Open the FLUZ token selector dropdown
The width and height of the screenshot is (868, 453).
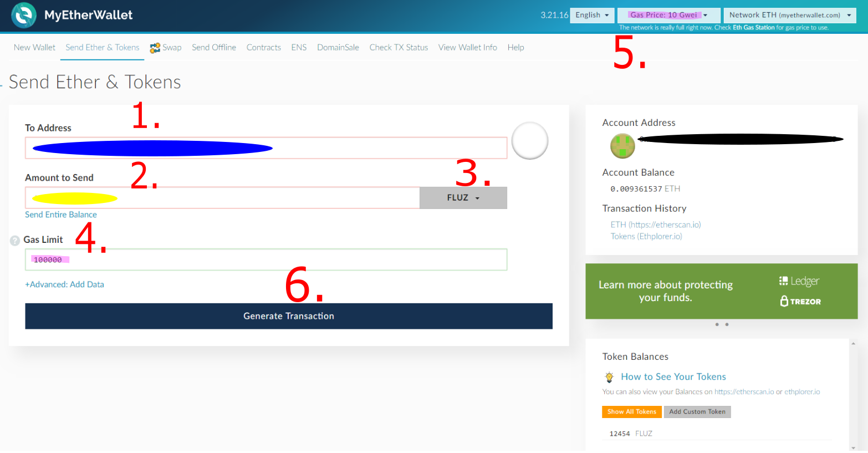pyautogui.click(x=463, y=198)
